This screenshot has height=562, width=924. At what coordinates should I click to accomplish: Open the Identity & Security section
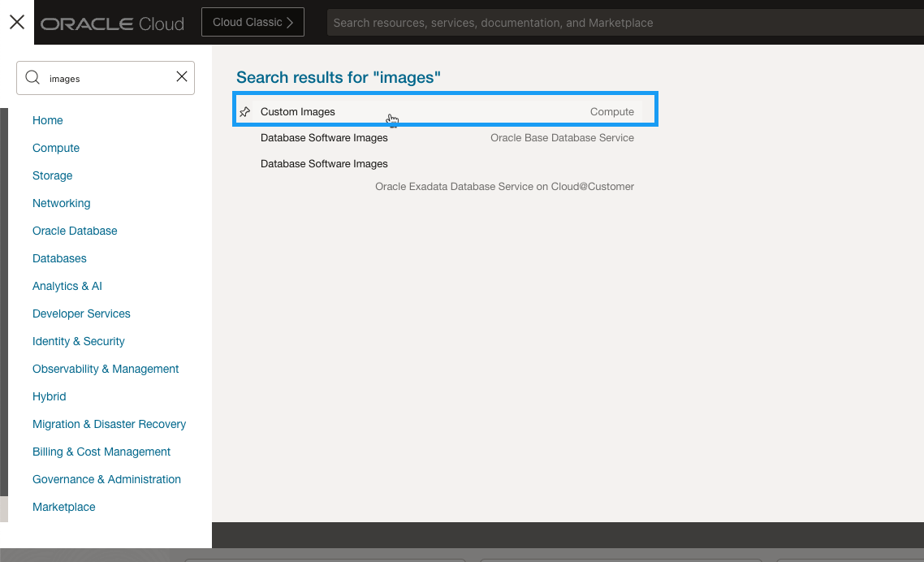click(78, 341)
